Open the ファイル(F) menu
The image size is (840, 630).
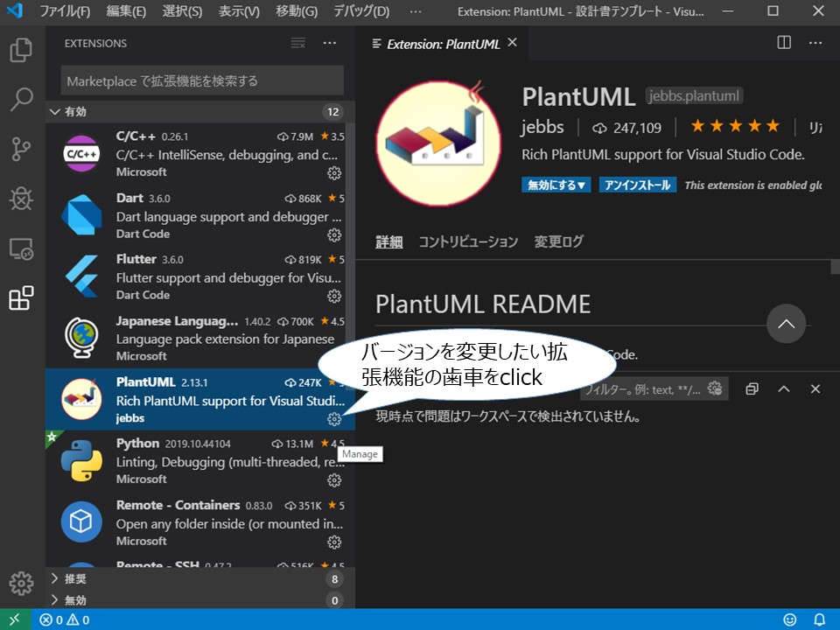point(65,11)
